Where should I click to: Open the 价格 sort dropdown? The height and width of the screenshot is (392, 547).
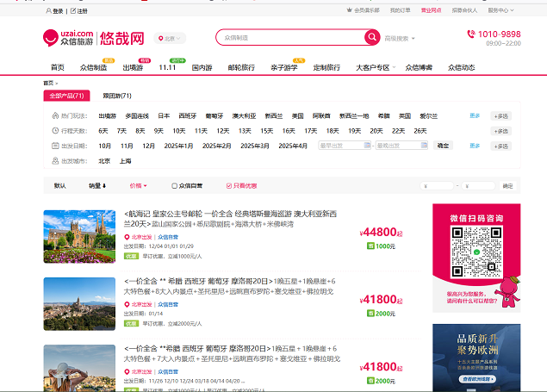click(x=138, y=185)
